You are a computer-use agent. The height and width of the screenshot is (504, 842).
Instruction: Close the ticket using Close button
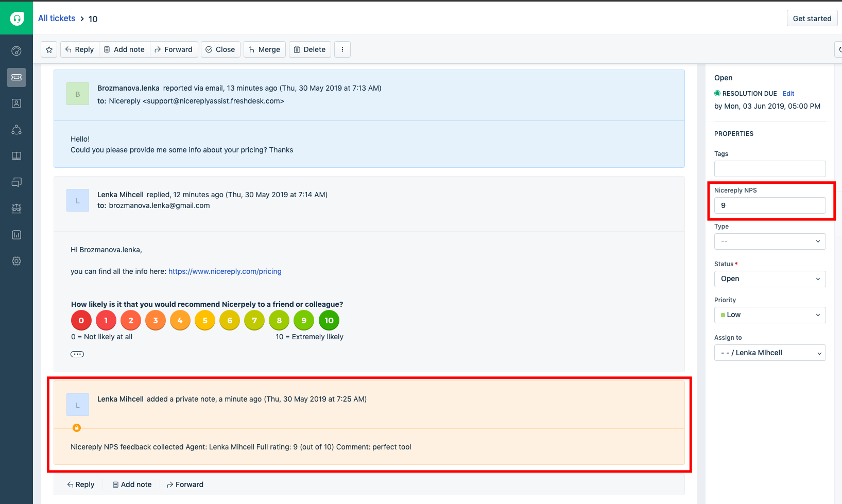[220, 49]
